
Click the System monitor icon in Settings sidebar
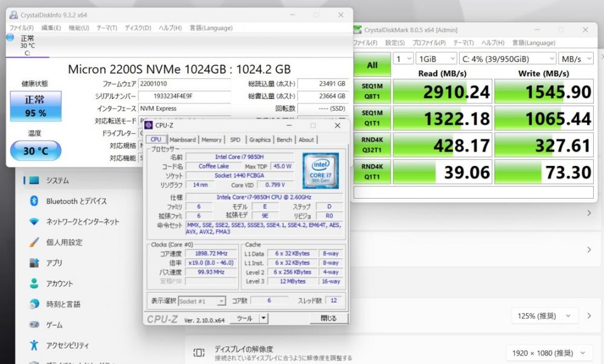pyautogui.click(x=34, y=180)
